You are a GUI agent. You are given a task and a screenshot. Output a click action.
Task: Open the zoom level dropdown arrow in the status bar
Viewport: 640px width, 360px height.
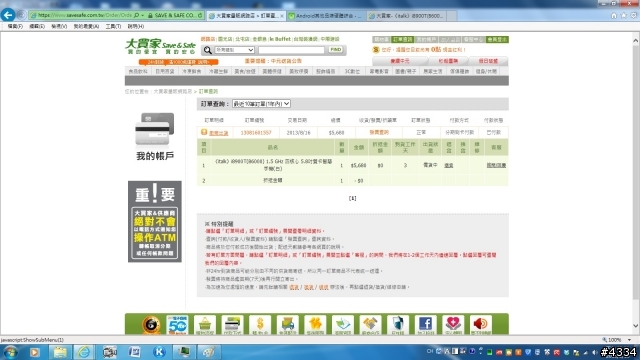629,340
